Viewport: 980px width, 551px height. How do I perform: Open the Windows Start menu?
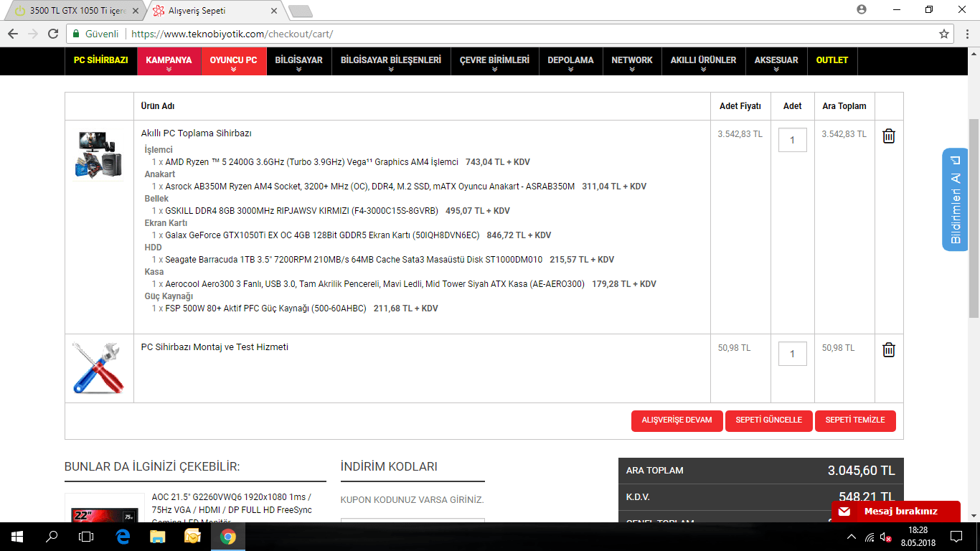[x=17, y=537]
